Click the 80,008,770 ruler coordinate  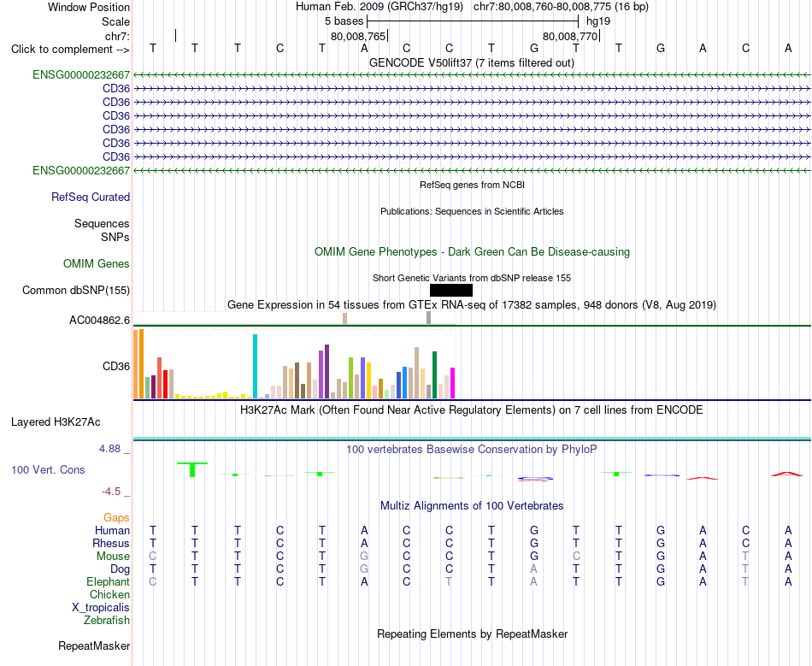tap(570, 36)
